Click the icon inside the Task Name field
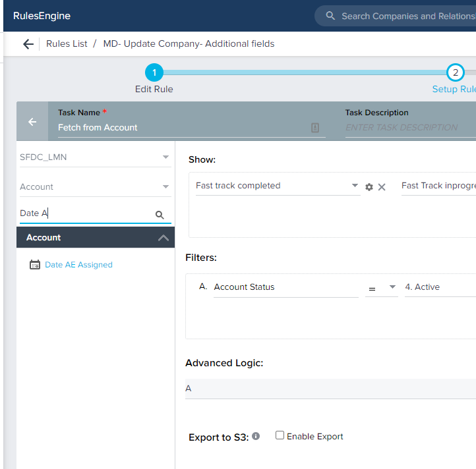Image resolution: width=476 pixels, height=469 pixels. coord(315,127)
